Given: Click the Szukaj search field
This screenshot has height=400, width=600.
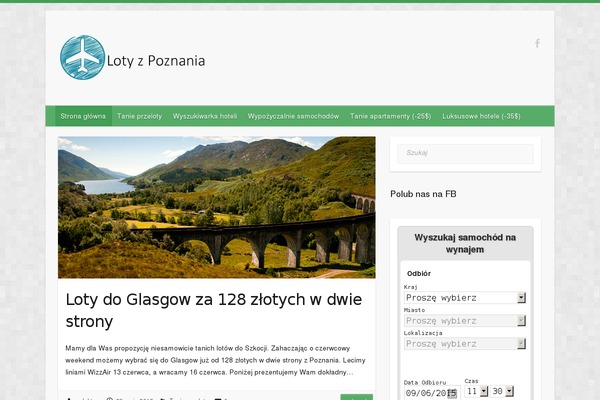Looking at the screenshot, I should 465,153.
